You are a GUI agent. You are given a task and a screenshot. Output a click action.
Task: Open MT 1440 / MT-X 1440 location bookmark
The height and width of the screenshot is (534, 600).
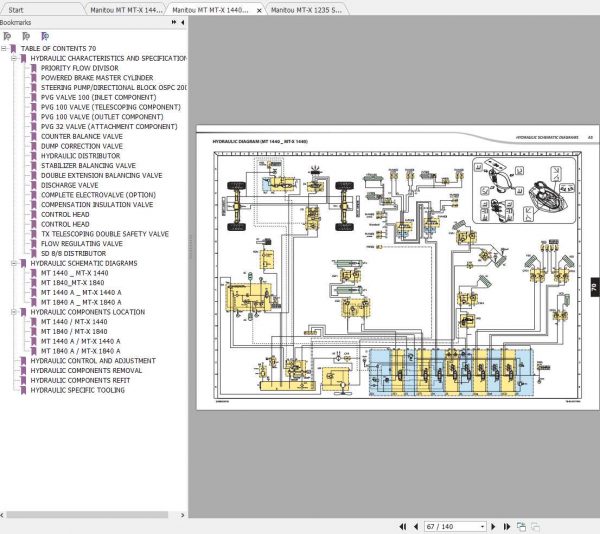tap(74, 322)
